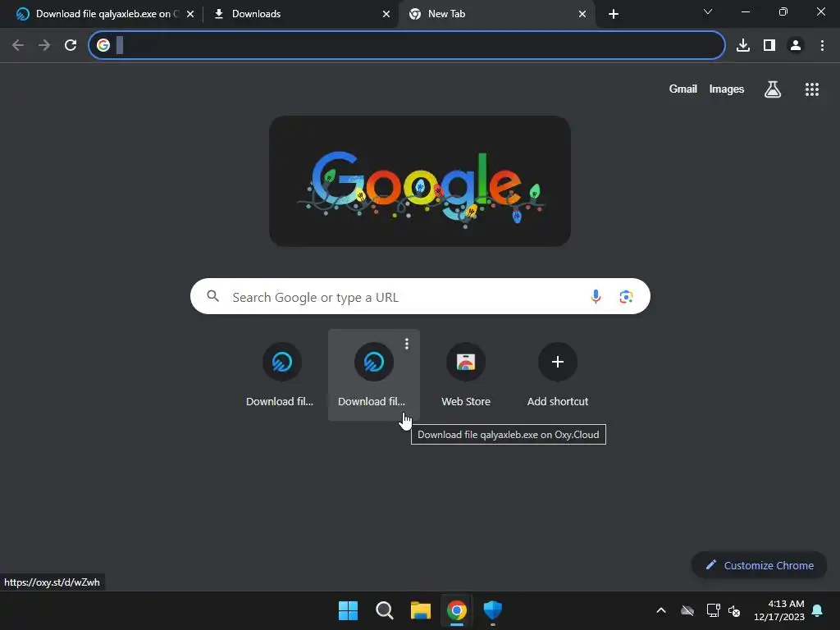Open the first Download fil... shortcut
Image resolution: width=840 pixels, height=630 pixels.
coord(282,374)
